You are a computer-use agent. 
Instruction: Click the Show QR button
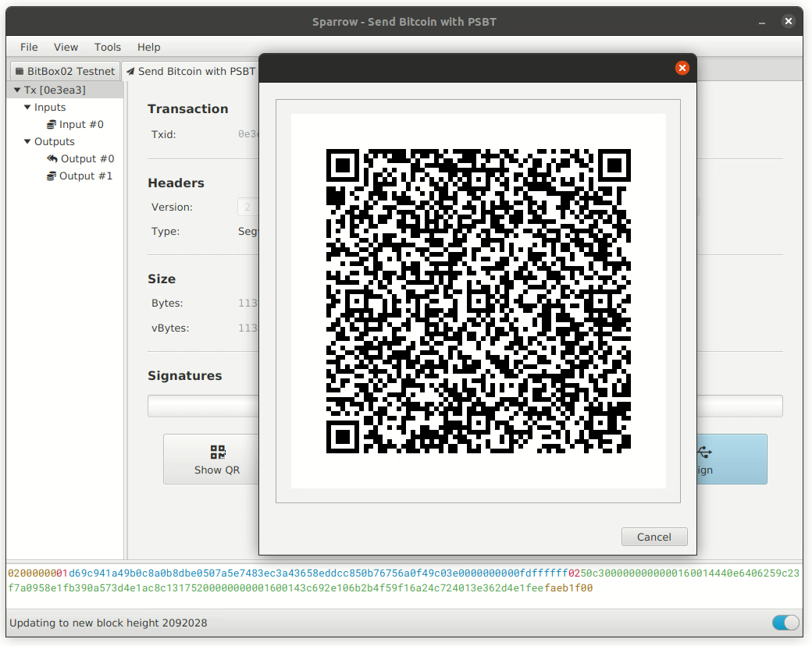pos(212,459)
